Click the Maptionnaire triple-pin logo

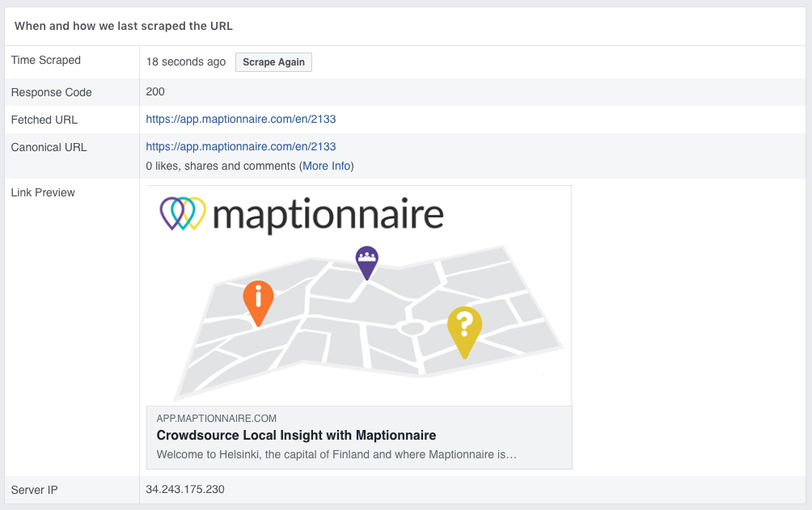click(183, 213)
